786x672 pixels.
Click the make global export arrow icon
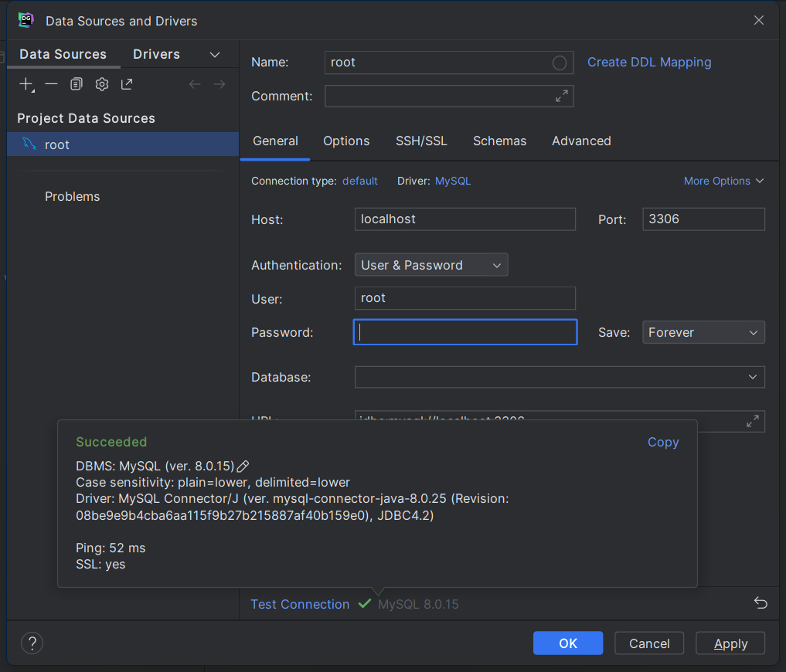tap(127, 84)
